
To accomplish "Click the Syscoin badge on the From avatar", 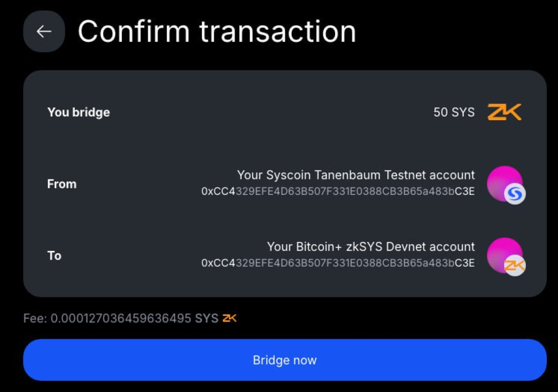I will (x=515, y=193).
